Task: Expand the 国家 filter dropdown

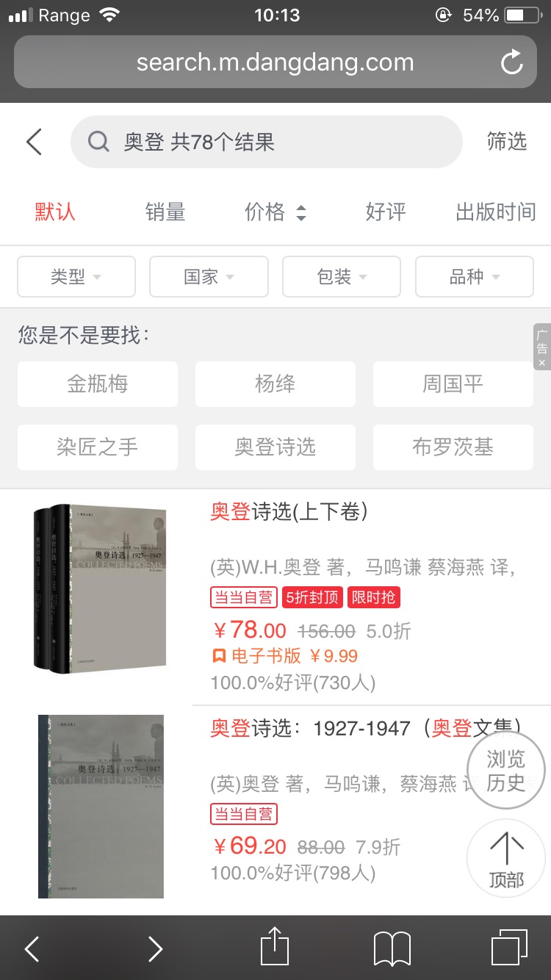Action: (x=209, y=276)
